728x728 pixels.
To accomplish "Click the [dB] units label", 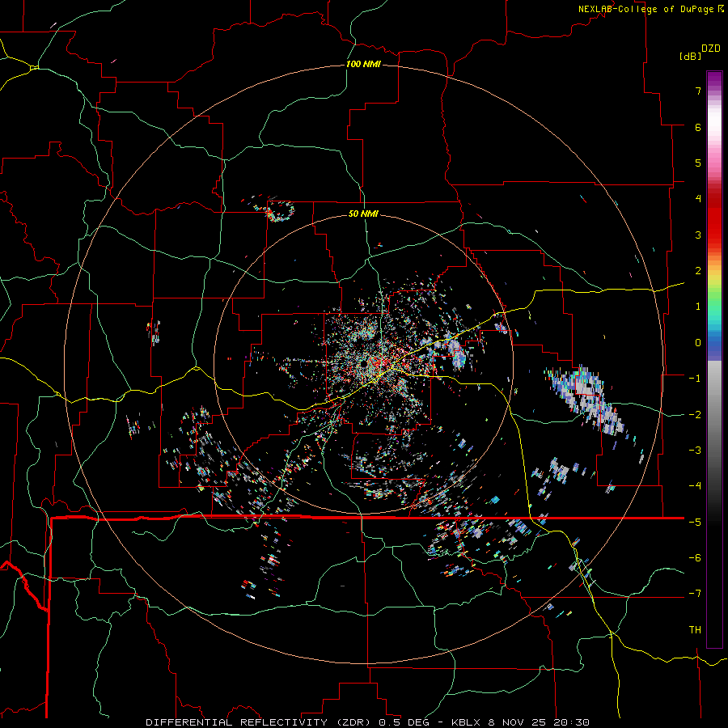I will [690, 56].
